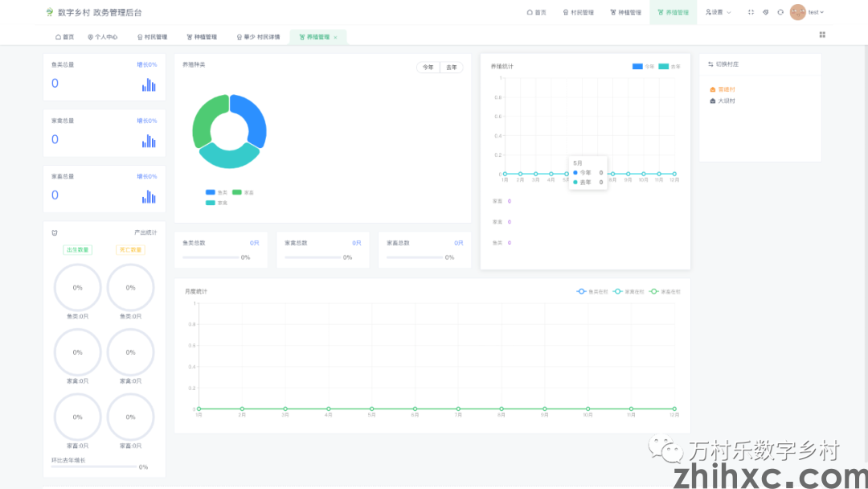This screenshot has width=868, height=489.
Task: Click the 1月 data point in 月度统计
Action: [199, 409]
